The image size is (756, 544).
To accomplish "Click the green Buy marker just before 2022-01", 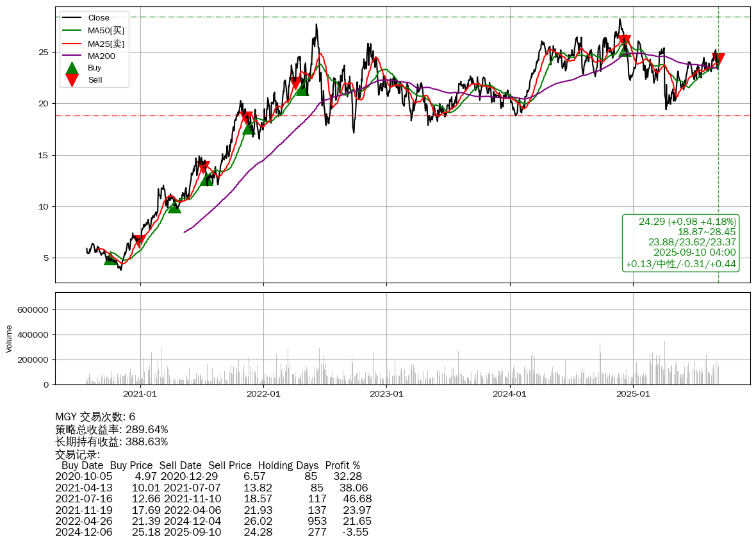I will click(249, 128).
